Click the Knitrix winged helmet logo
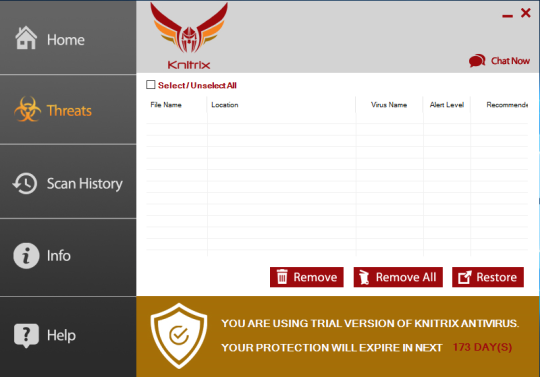Image resolution: width=540 pixels, height=377 pixels. tap(189, 28)
